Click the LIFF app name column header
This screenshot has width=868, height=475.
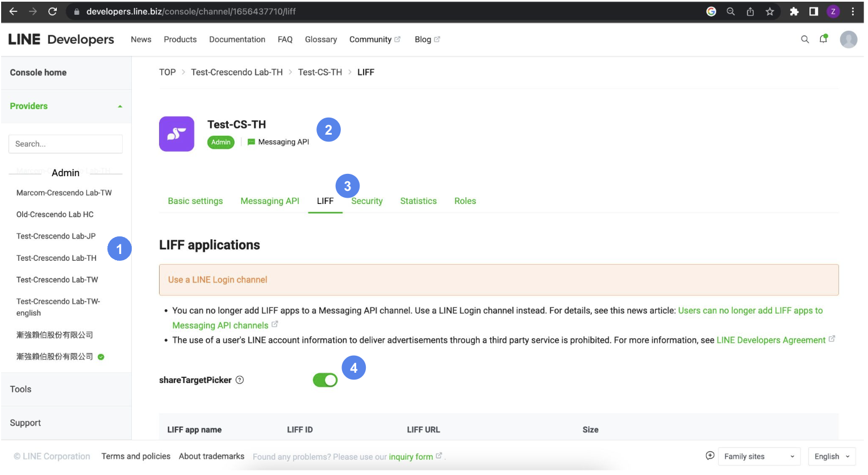tap(194, 430)
